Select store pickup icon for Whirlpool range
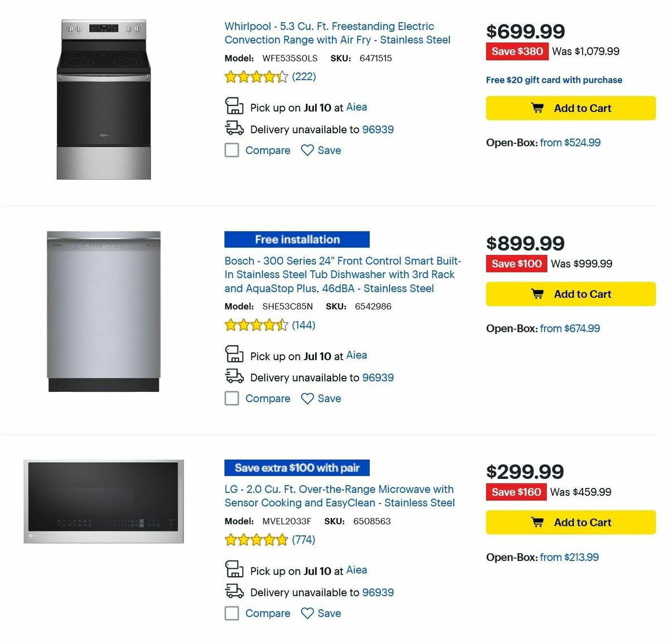This screenshot has height=644, width=669. [234, 106]
